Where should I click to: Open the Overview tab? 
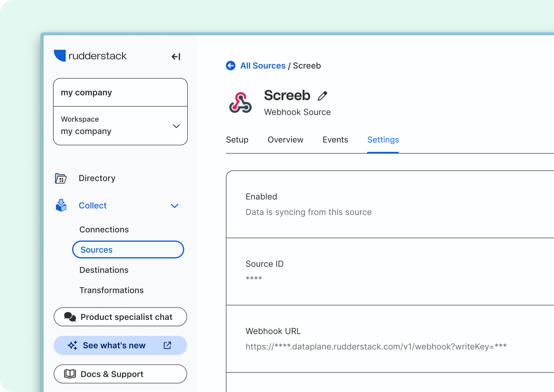[x=285, y=140]
